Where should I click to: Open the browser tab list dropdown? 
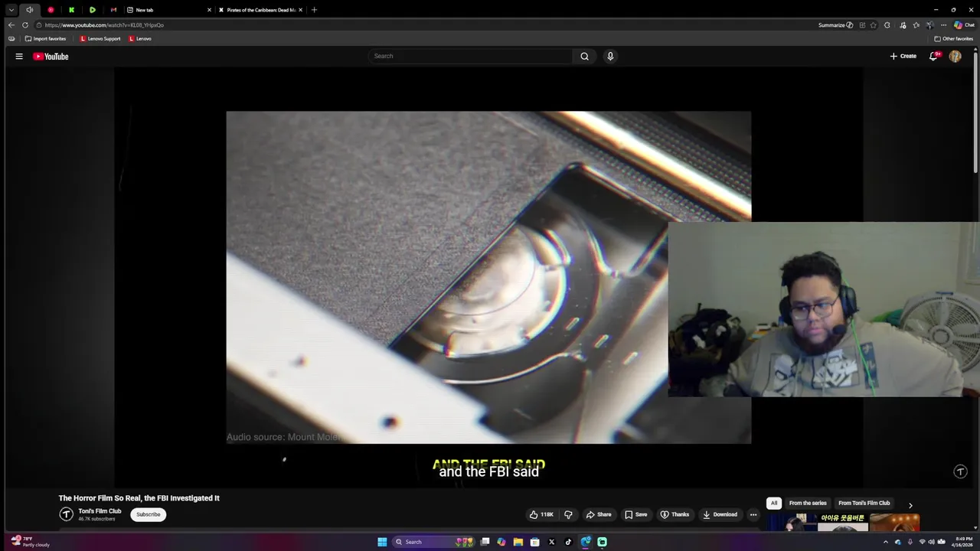point(11,10)
